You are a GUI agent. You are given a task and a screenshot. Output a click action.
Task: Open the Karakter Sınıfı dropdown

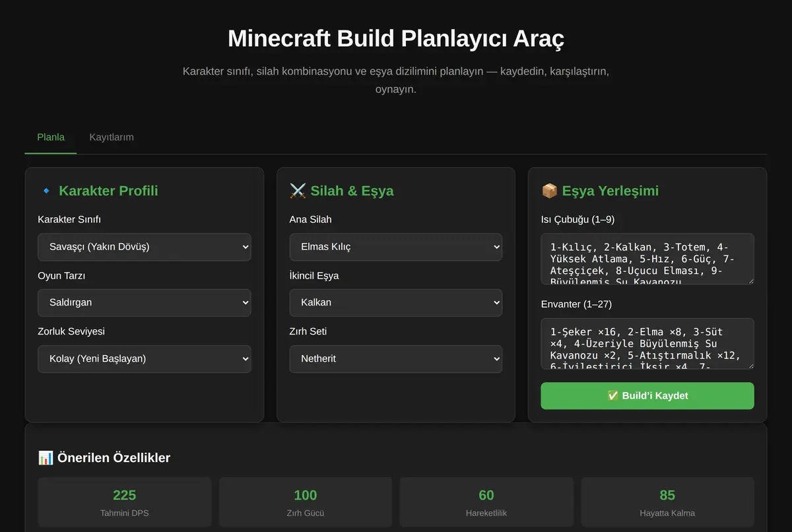pyautogui.click(x=145, y=247)
